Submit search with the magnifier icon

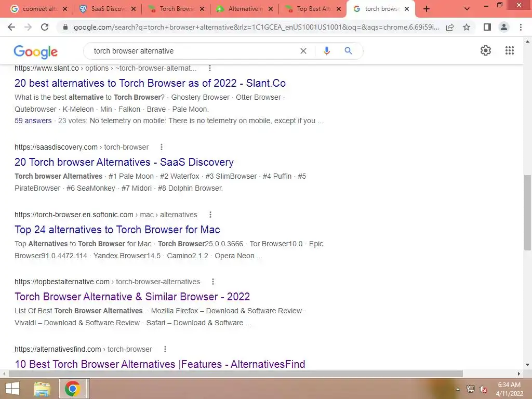(348, 51)
